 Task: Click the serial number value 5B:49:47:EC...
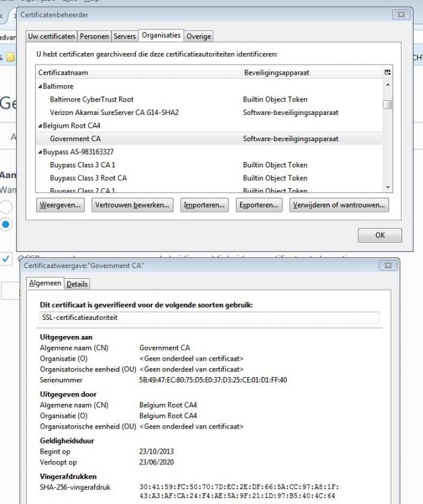coord(213,380)
